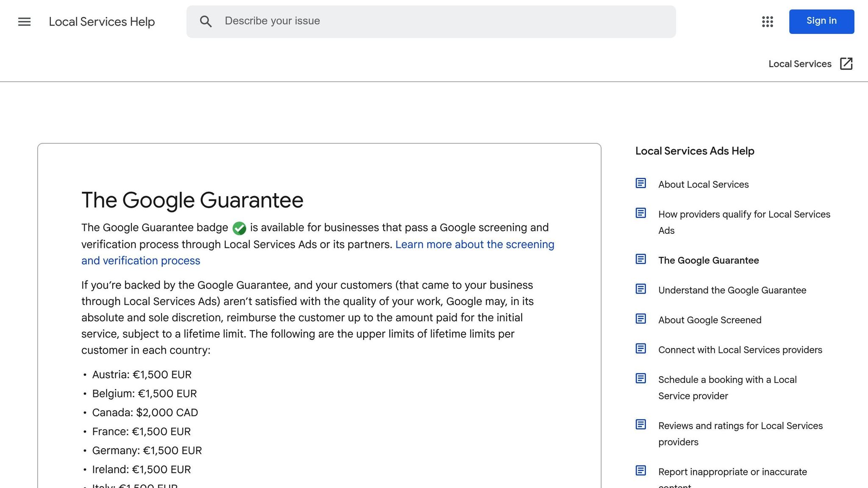The image size is (868, 488).
Task: Click the article icon beside Understand the Google Guarantee
Action: pos(640,289)
